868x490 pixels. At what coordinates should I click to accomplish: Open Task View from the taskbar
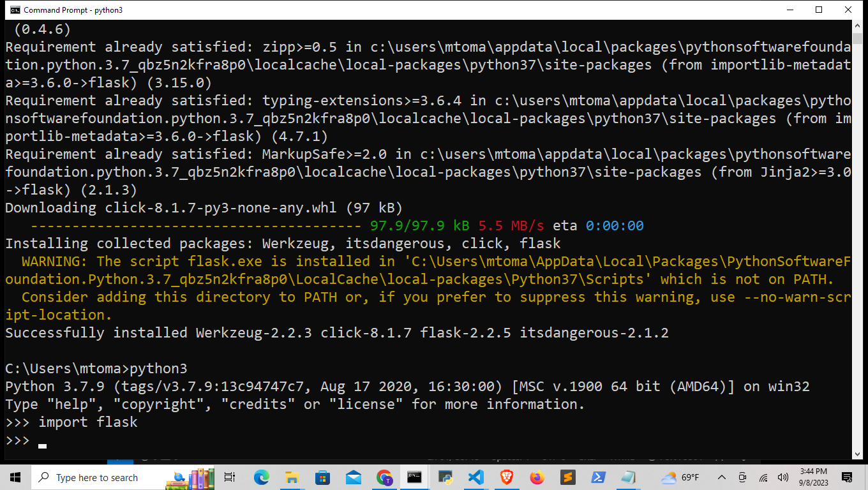point(230,477)
